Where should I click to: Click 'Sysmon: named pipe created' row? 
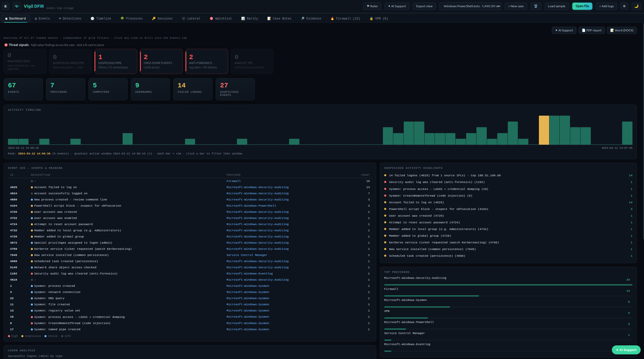click(x=190, y=329)
